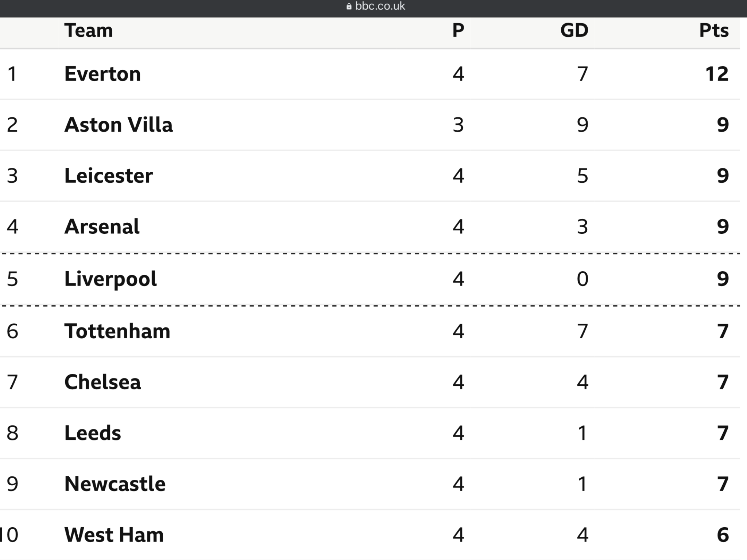The width and height of the screenshot is (747, 560).
Task: Click the position number 1 cell
Action: coord(12,74)
